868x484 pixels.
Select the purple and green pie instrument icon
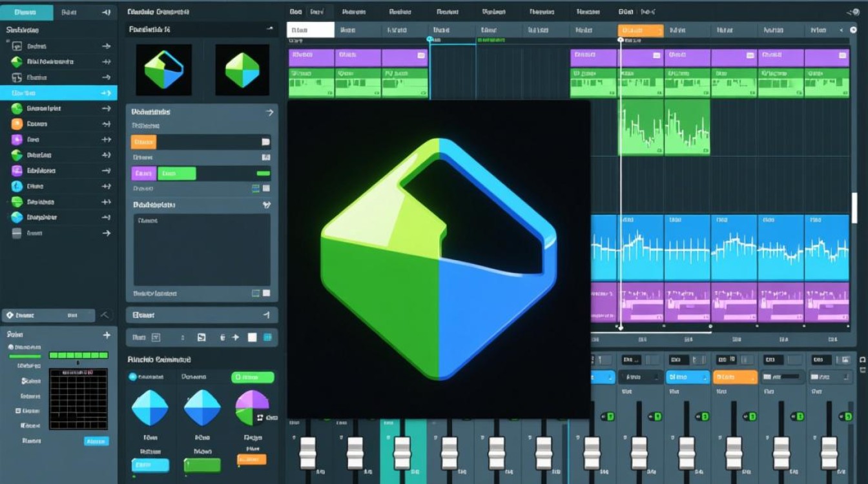(x=251, y=407)
